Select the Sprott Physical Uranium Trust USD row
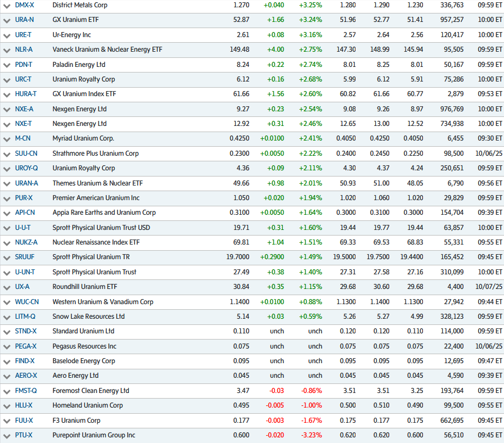 tap(101, 228)
